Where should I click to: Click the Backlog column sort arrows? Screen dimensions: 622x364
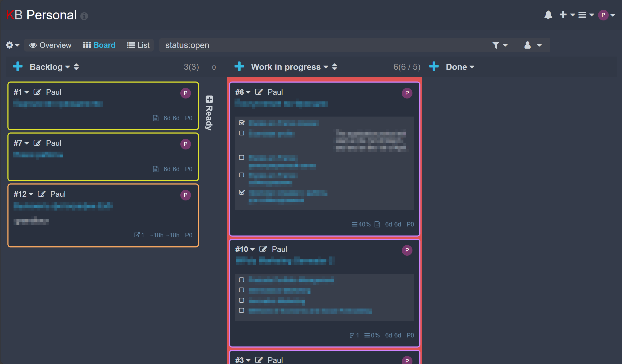click(x=76, y=67)
